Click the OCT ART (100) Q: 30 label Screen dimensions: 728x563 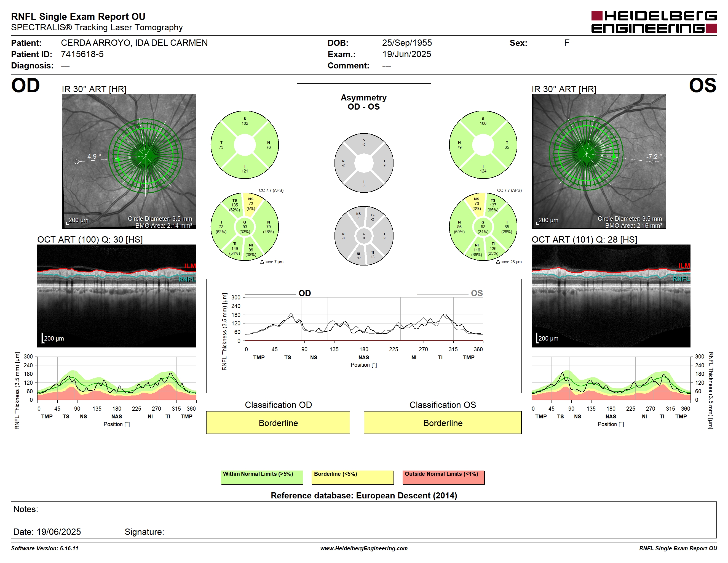(x=90, y=240)
